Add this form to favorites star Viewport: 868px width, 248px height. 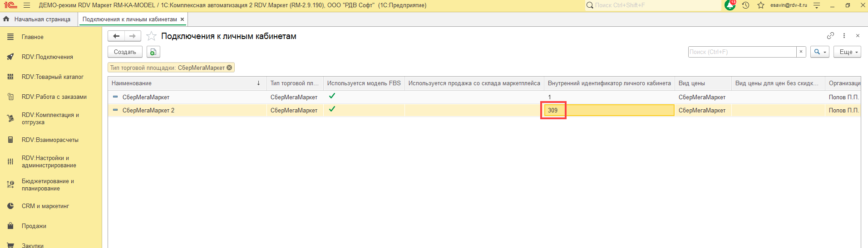tap(151, 36)
